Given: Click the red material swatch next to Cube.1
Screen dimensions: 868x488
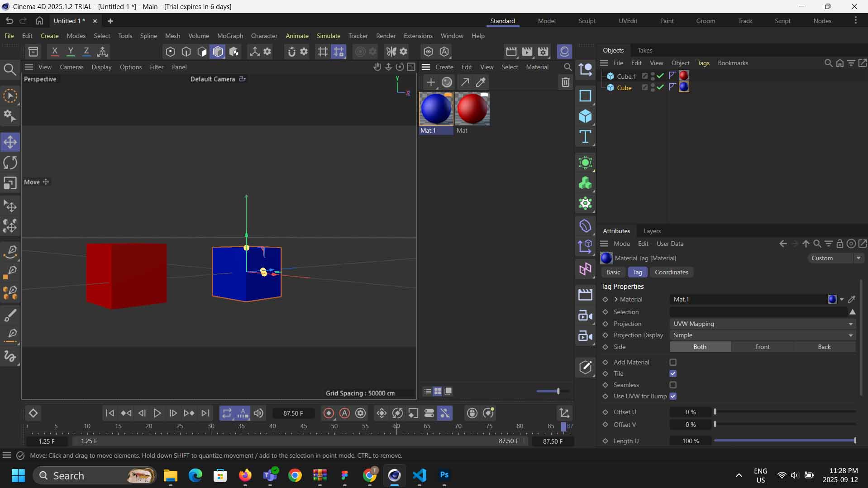Looking at the screenshot, I should 684,76.
